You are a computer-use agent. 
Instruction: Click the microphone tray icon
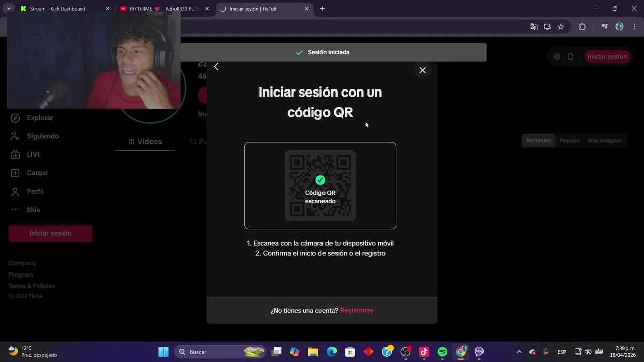click(x=546, y=352)
